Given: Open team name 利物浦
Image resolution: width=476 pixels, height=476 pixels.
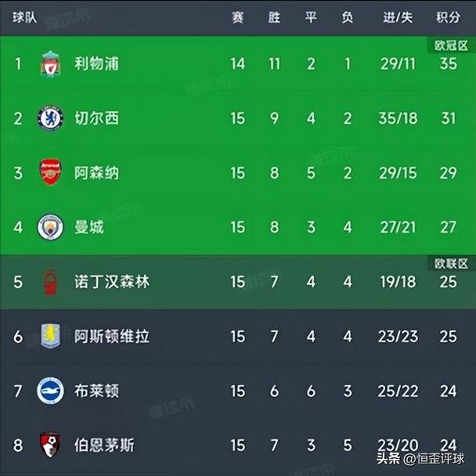Looking at the screenshot, I should pyautogui.click(x=96, y=63).
